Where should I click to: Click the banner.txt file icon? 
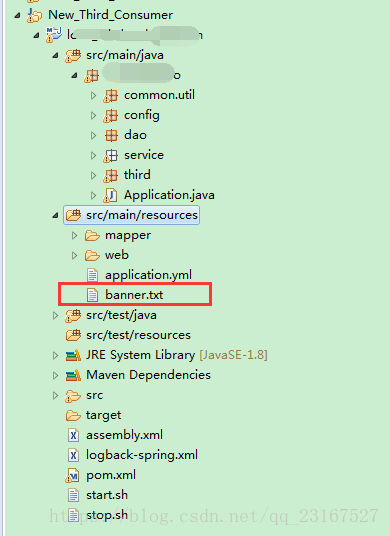pyautogui.click(x=92, y=295)
